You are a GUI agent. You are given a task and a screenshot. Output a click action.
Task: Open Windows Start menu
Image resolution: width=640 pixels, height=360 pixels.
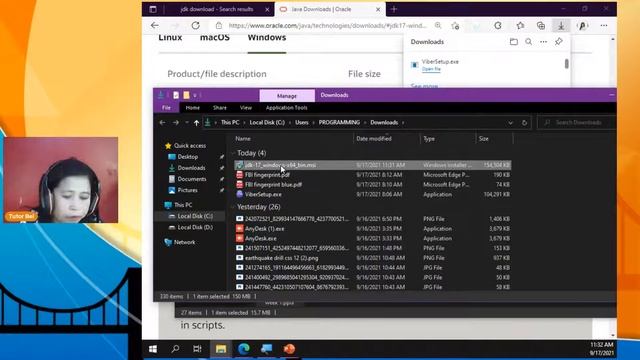click(x=153, y=349)
